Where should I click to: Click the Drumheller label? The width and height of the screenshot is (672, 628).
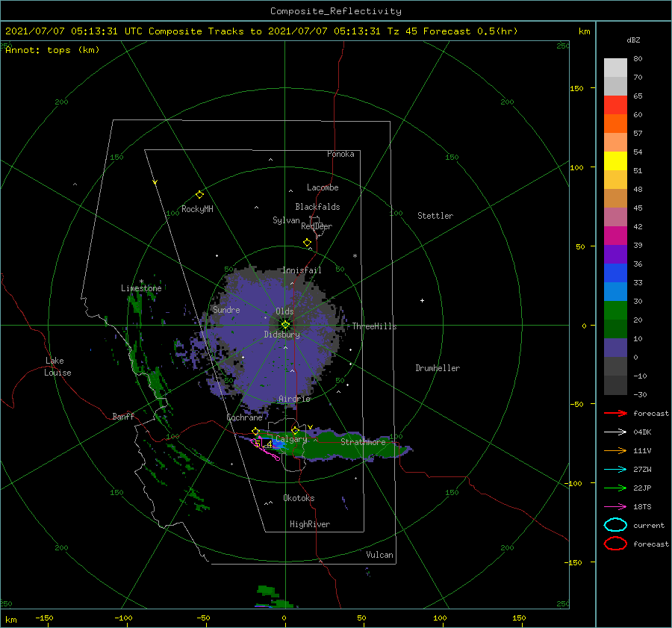pos(437,368)
